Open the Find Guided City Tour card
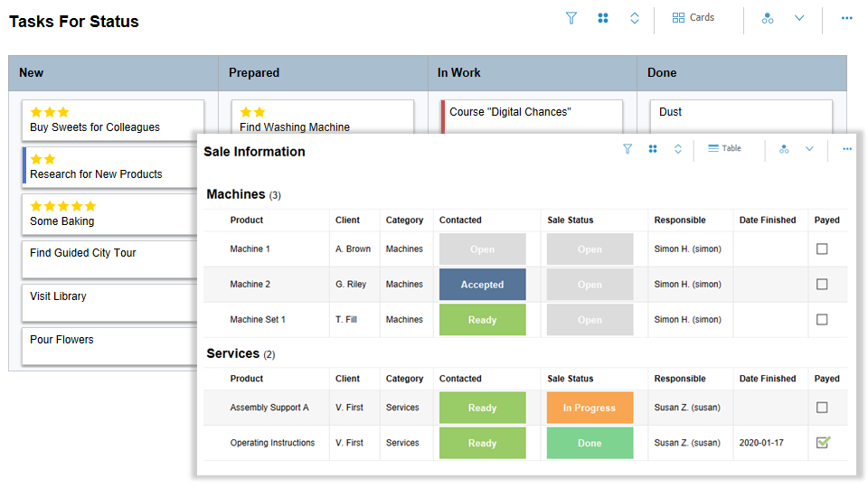The image size is (868, 488). point(112,259)
